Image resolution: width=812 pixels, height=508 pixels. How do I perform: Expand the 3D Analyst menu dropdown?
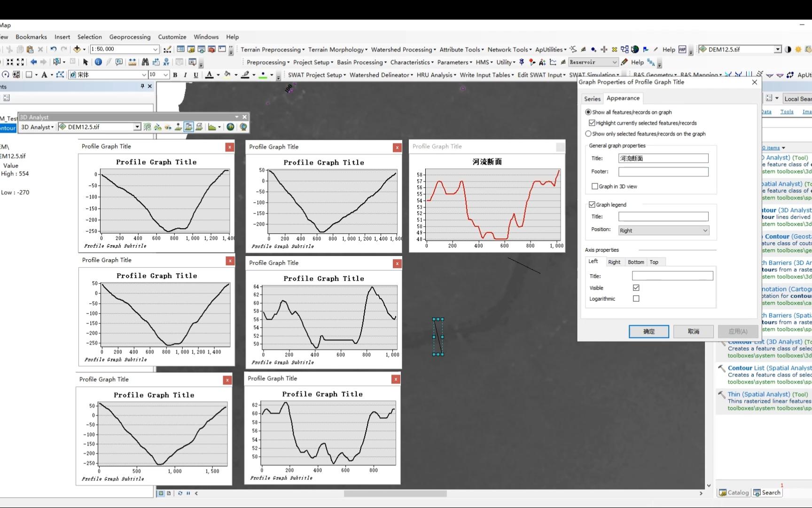[38, 127]
